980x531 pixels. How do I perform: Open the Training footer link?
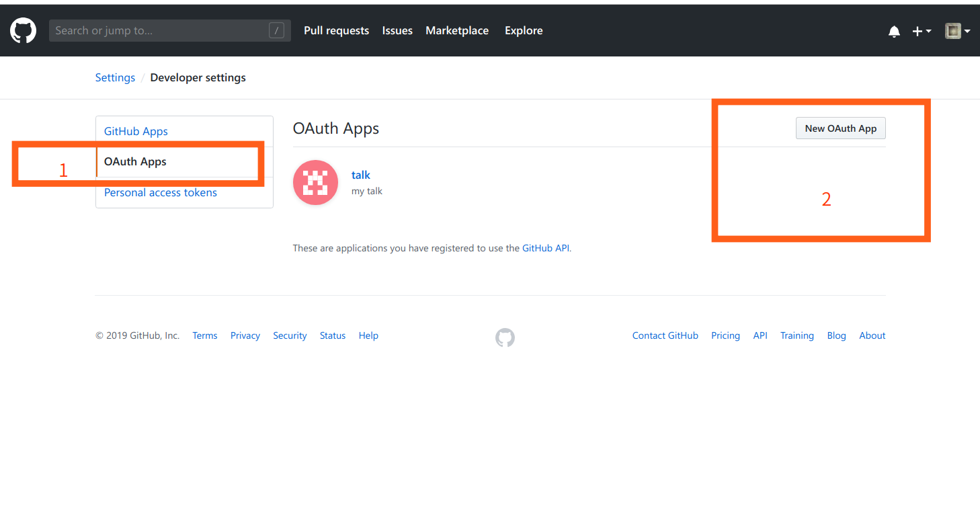point(797,335)
